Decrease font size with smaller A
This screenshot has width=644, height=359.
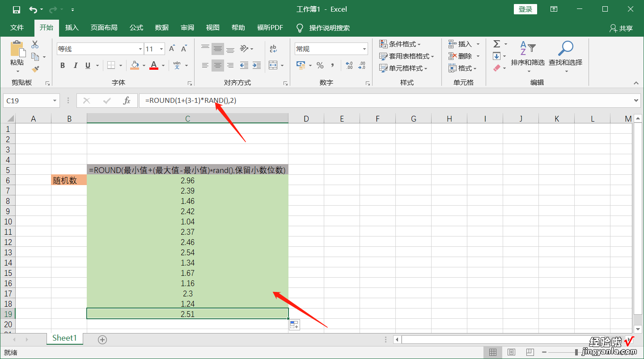pyautogui.click(x=184, y=49)
